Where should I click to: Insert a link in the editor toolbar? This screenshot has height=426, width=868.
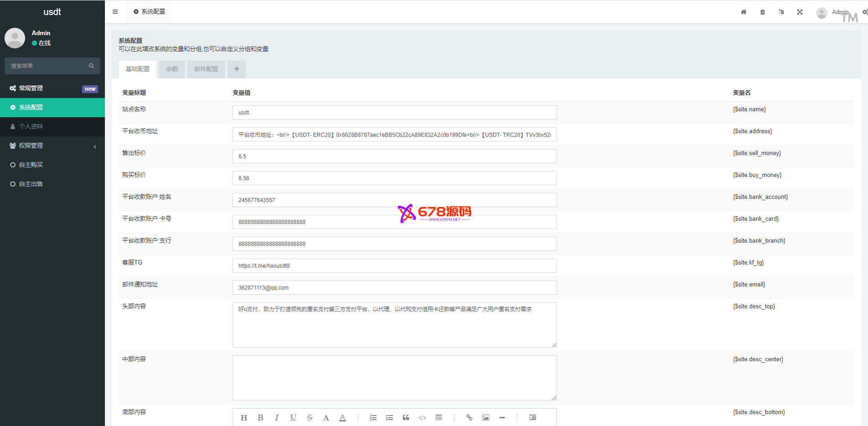(x=469, y=418)
